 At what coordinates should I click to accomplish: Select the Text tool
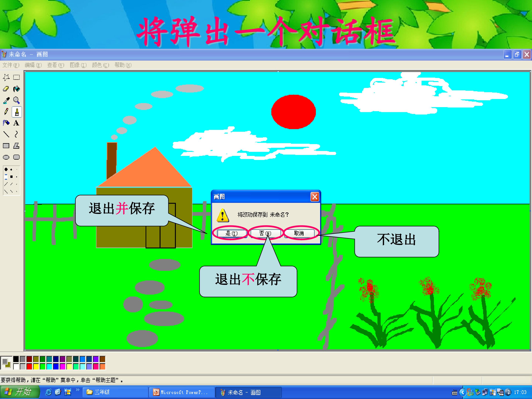pyautogui.click(x=16, y=123)
